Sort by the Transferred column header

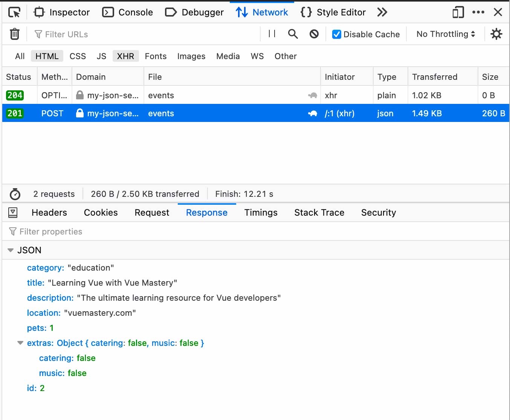443,77
